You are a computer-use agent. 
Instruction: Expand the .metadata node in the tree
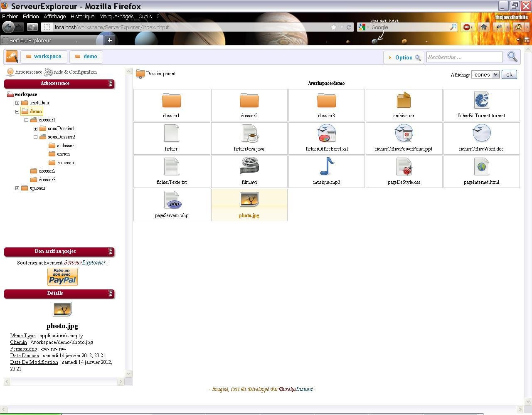(17, 103)
